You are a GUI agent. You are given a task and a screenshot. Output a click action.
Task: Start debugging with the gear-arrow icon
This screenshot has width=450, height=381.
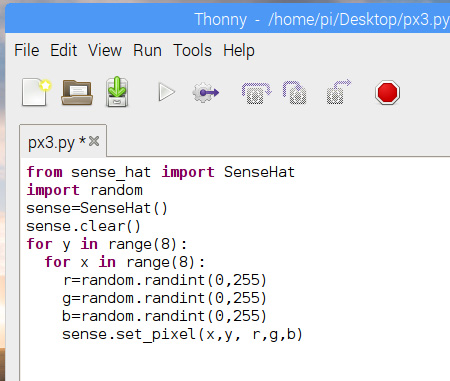206,93
